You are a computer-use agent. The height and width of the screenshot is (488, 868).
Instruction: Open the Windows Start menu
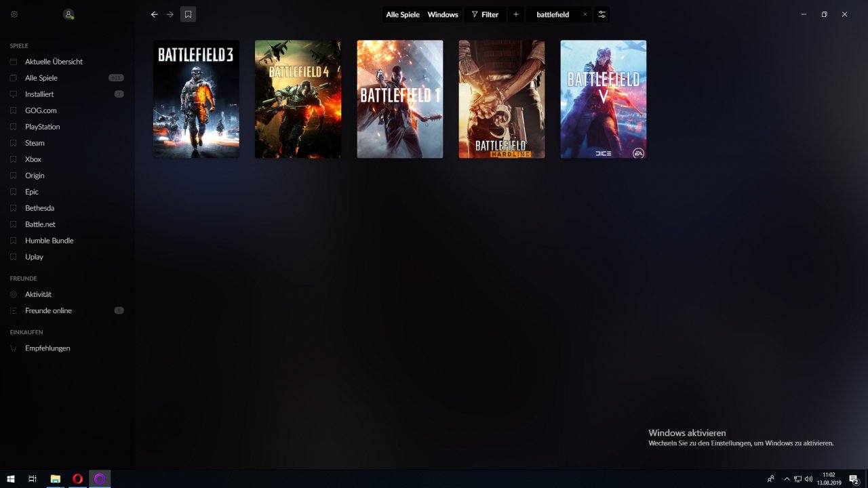[x=11, y=479]
